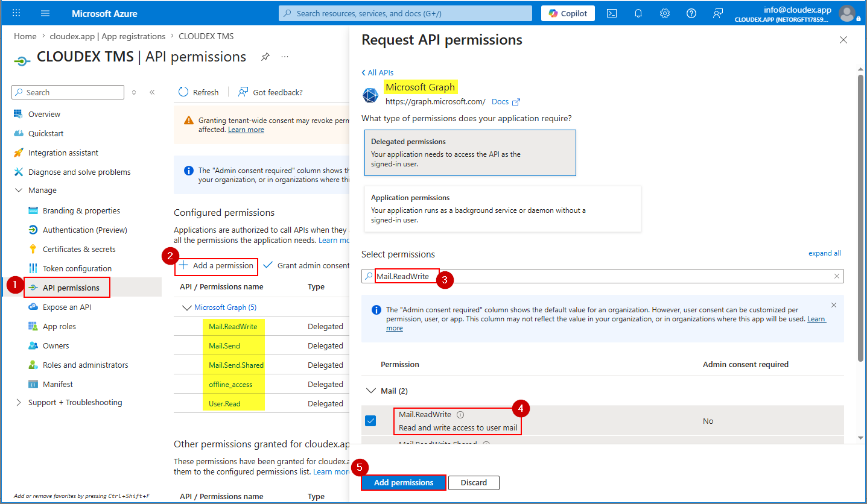Open Learn more in warning banner
The height and width of the screenshot is (504, 867).
pos(246,130)
